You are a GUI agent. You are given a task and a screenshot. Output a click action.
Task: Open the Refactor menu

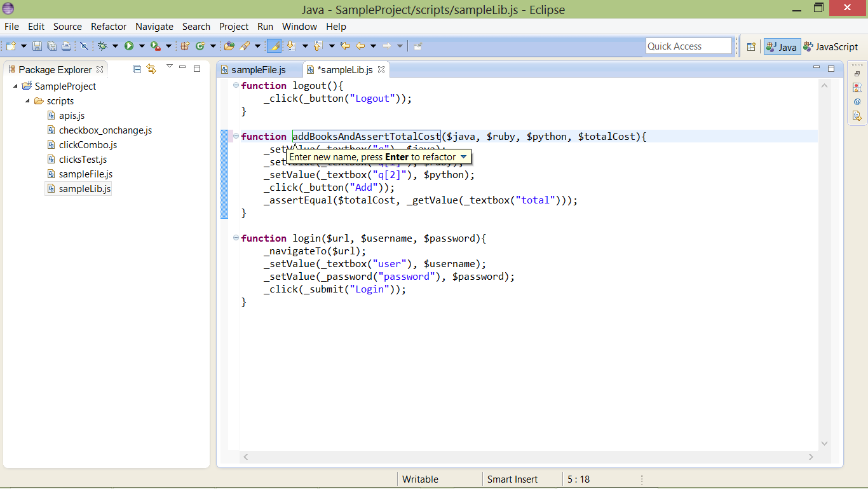(x=108, y=27)
